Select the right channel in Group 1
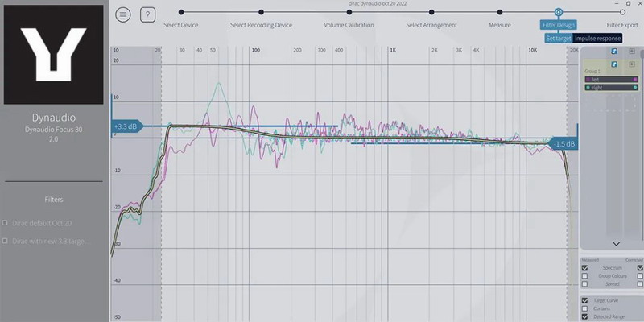Image resolution: width=644 pixels, height=322 pixels. (610, 87)
